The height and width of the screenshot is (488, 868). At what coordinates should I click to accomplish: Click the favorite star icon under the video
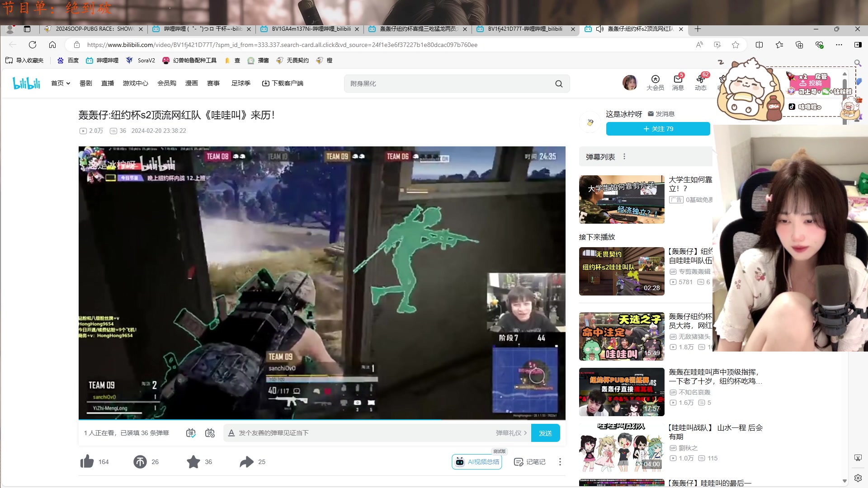193,462
